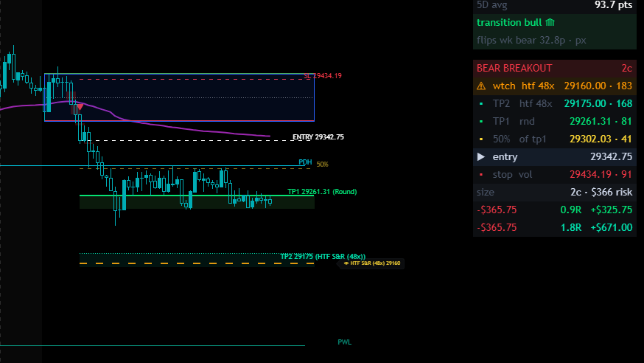Click the +$325.75 profit value
This screenshot has height=363, width=644.
click(612, 210)
